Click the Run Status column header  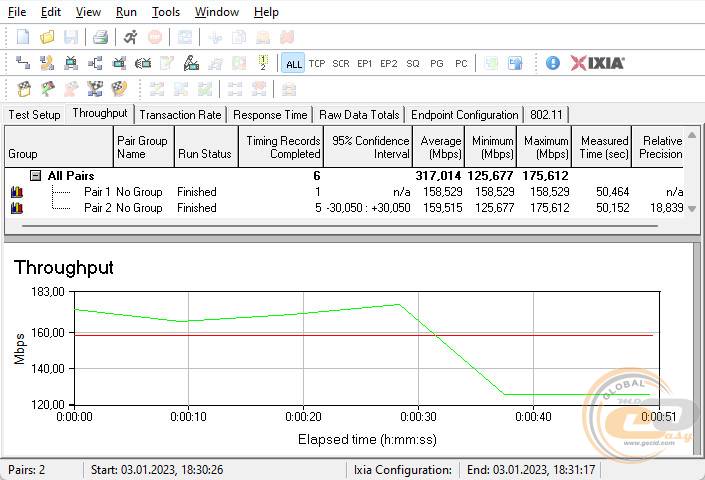(206, 147)
